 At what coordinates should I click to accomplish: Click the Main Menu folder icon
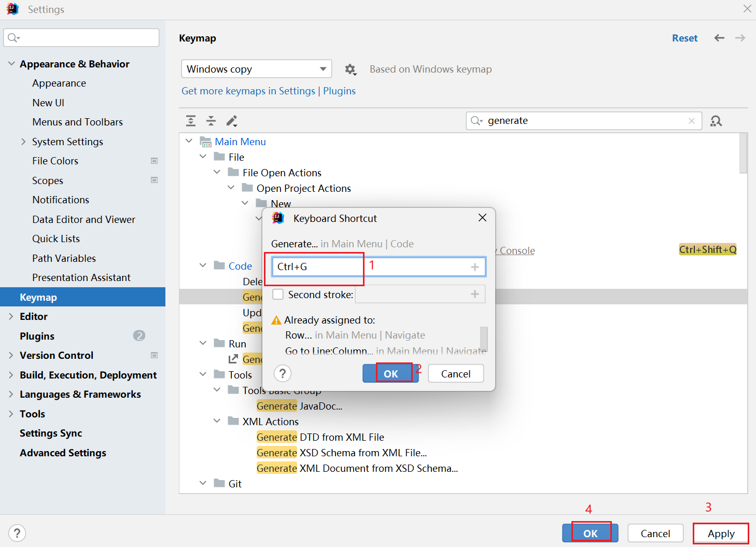coord(206,142)
